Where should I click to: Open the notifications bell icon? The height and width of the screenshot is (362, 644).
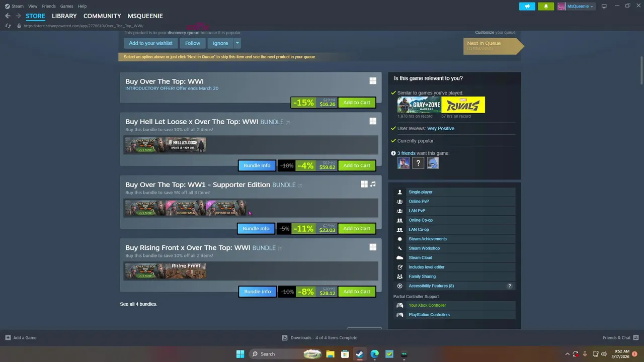[546, 6]
